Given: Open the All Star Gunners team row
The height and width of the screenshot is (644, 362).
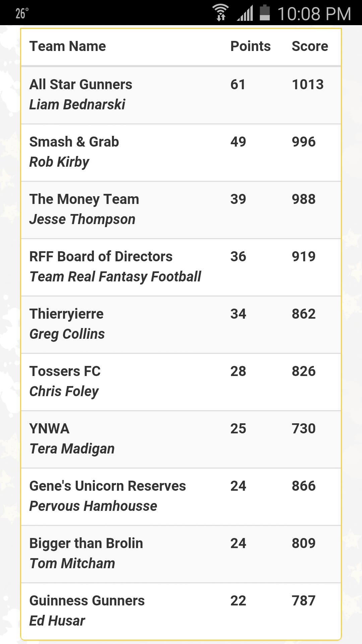Looking at the screenshot, I should coord(181,95).
